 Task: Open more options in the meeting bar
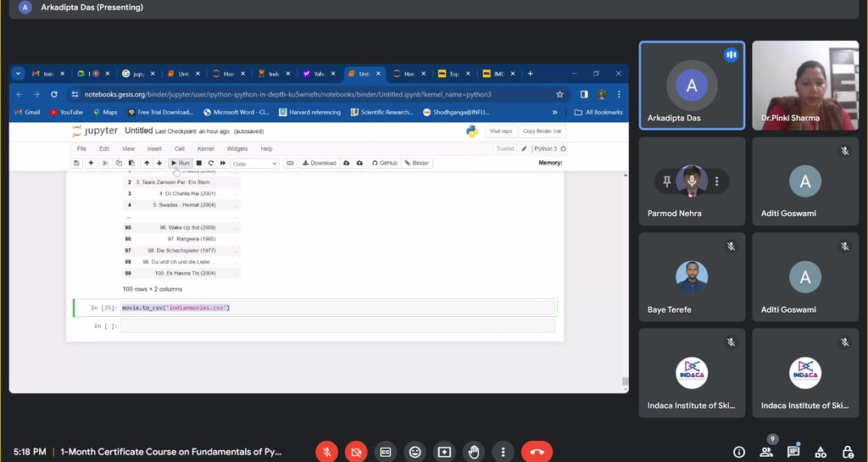point(503,452)
